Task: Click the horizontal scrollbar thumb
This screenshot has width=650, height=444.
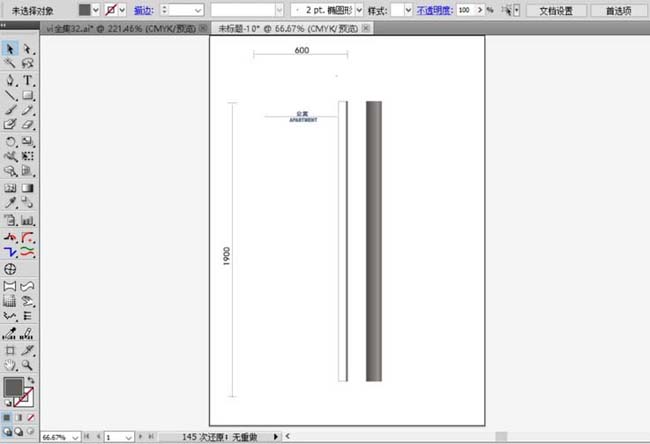Action: tap(501, 437)
